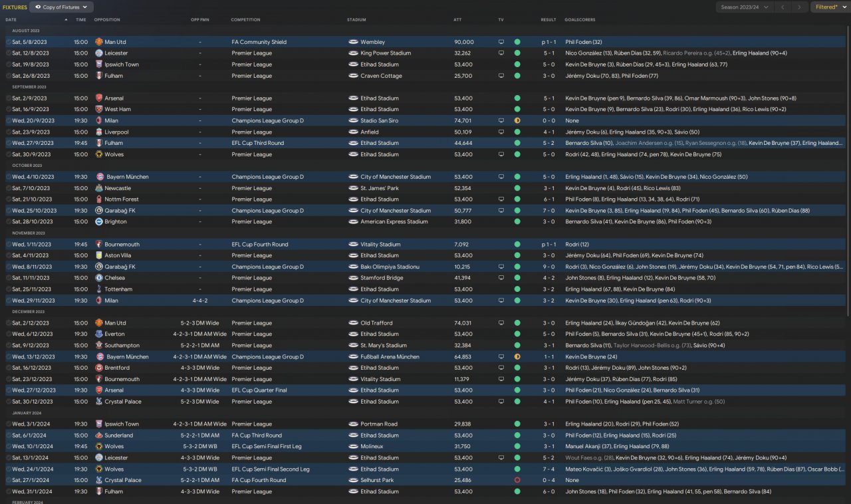This screenshot has height=504, width=851.
Task: Click the Aston Villa club badge
Action: point(98,255)
